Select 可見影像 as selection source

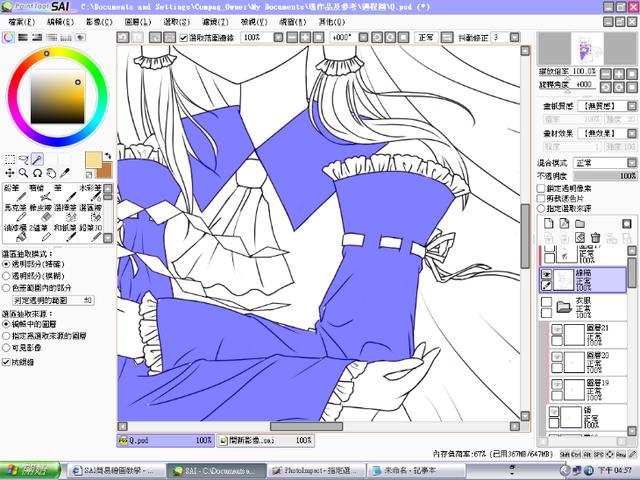point(9,346)
